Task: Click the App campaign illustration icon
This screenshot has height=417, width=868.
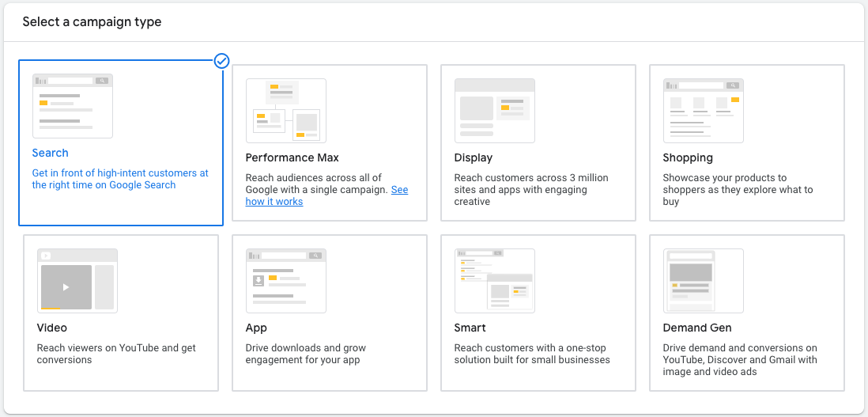Action: pyautogui.click(x=286, y=281)
